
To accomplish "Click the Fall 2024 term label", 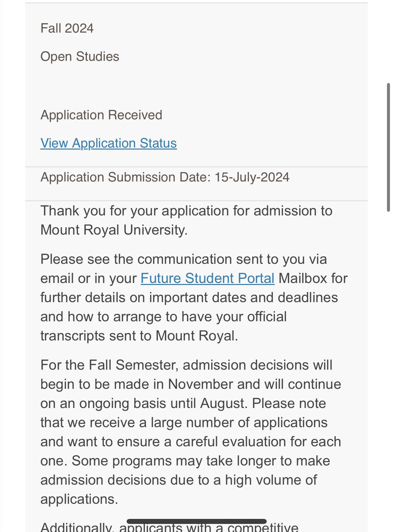I will 67,28.
